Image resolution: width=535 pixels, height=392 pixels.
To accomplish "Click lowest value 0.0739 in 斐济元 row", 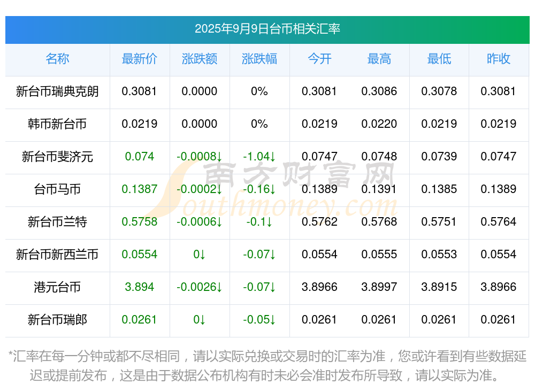I will pyautogui.click(x=439, y=156).
